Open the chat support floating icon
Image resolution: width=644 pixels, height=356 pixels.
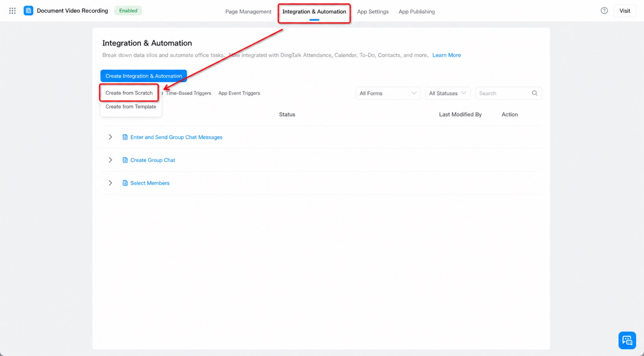(x=627, y=340)
